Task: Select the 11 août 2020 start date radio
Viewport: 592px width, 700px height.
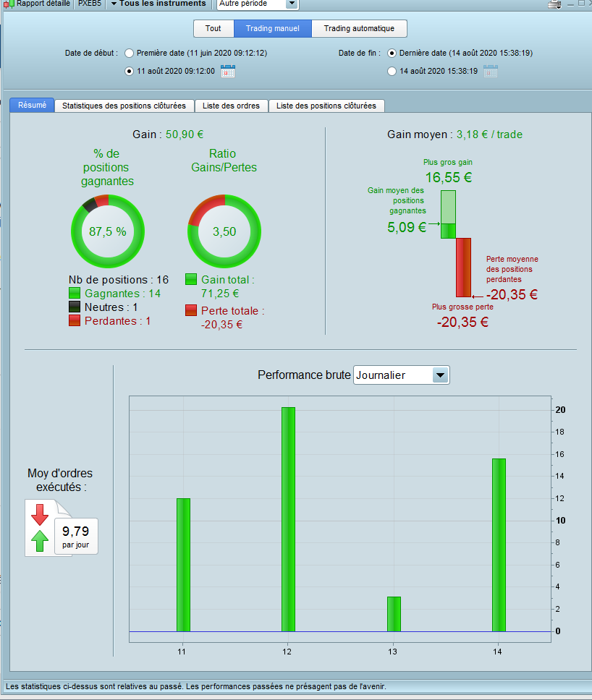Action: pos(129,71)
